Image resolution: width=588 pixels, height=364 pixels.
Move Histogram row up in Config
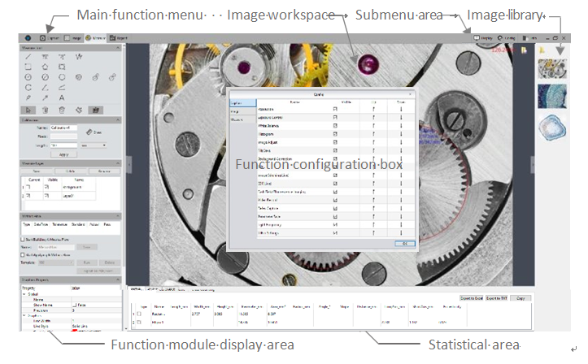[373, 134]
